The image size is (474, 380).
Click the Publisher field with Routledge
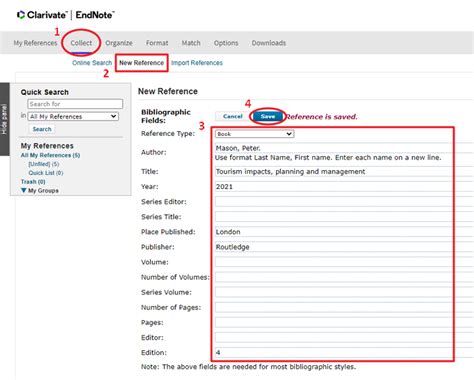[x=344, y=247]
